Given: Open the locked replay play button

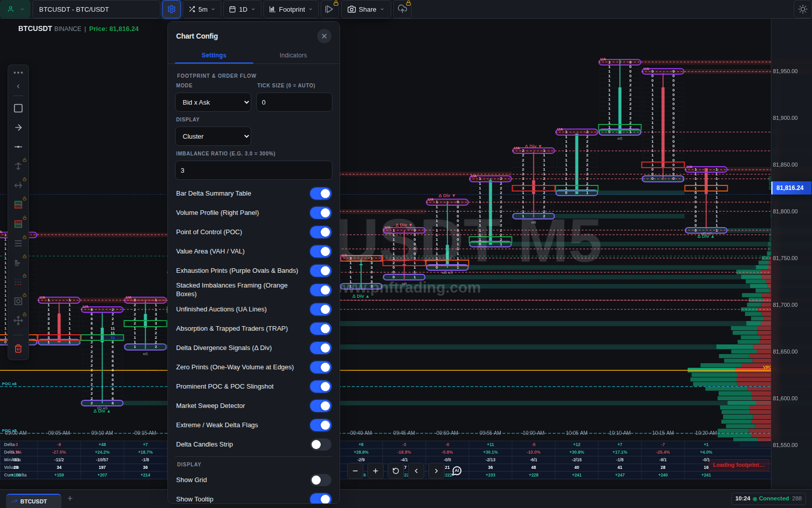Looking at the screenshot, I should 329,9.
